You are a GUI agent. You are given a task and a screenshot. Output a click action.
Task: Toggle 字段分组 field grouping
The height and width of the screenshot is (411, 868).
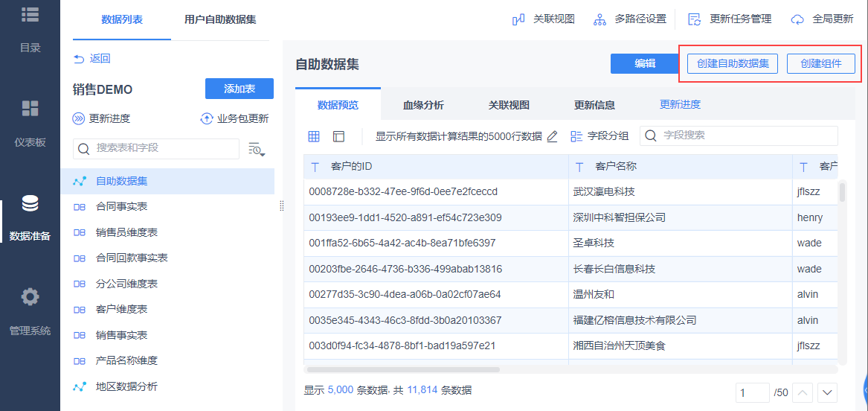(x=599, y=136)
